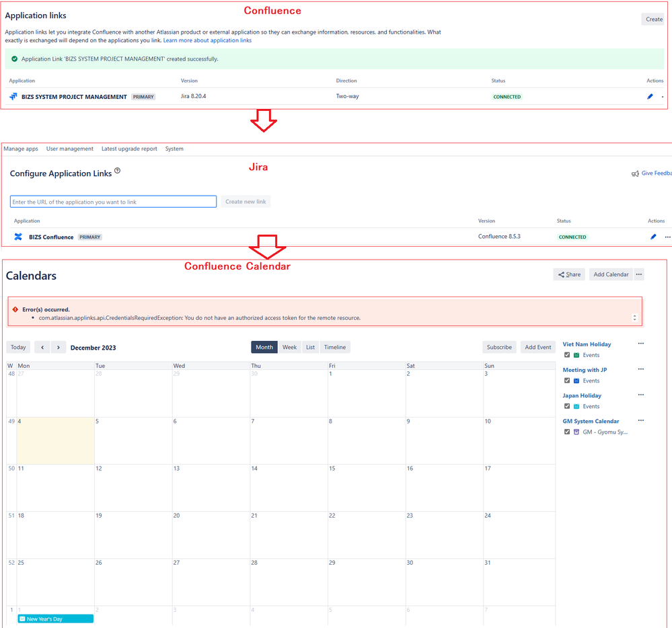Click the error warning icon in the calendar

pyautogui.click(x=15, y=309)
